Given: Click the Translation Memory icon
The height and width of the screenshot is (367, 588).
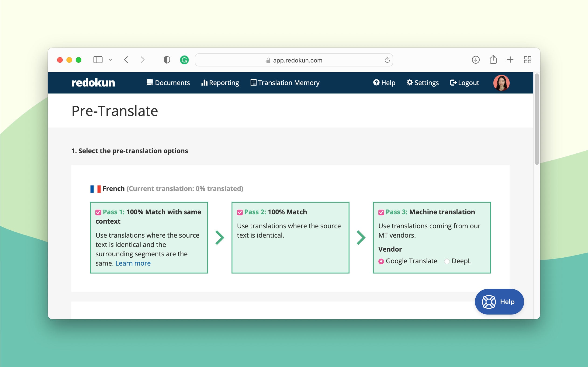Looking at the screenshot, I should click(253, 83).
